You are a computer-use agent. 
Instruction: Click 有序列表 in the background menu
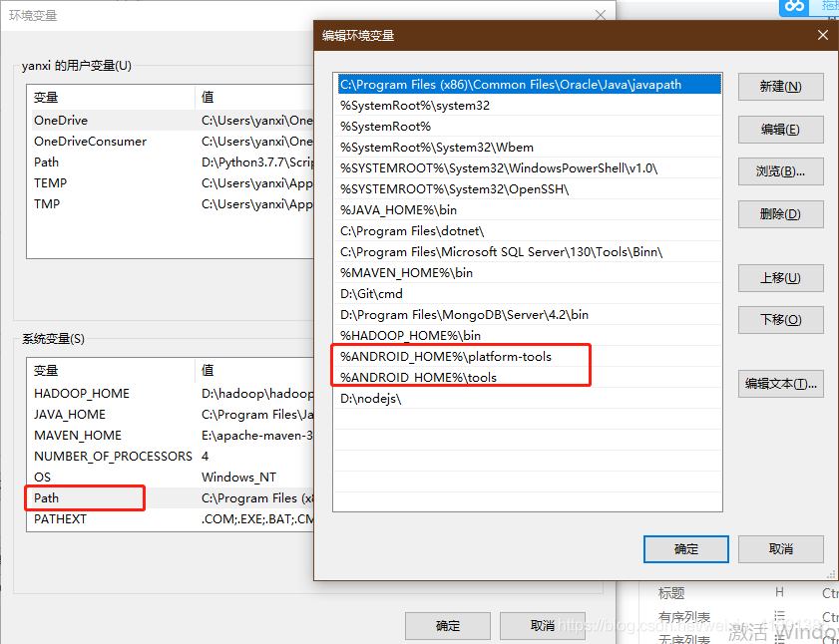coord(684,618)
